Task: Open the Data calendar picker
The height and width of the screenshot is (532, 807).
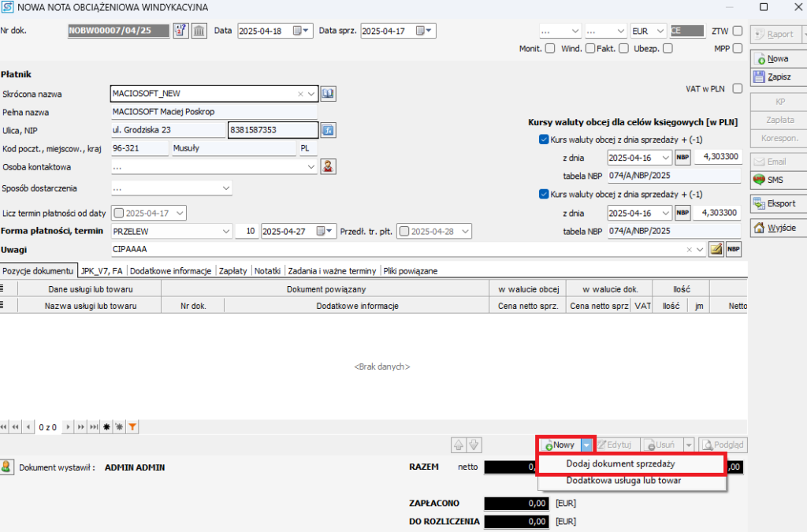Action: tap(302, 31)
